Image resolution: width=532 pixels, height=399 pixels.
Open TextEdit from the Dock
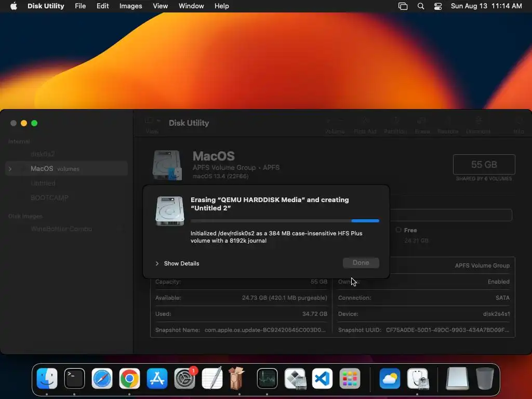[212, 378]
